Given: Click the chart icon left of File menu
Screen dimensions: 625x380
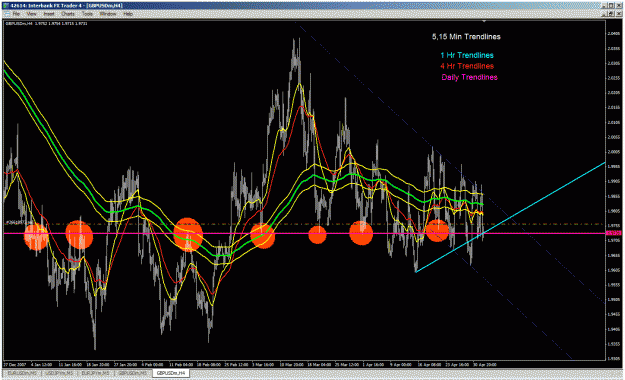Looking at the screenshot, I should click(x=7, y=14).
